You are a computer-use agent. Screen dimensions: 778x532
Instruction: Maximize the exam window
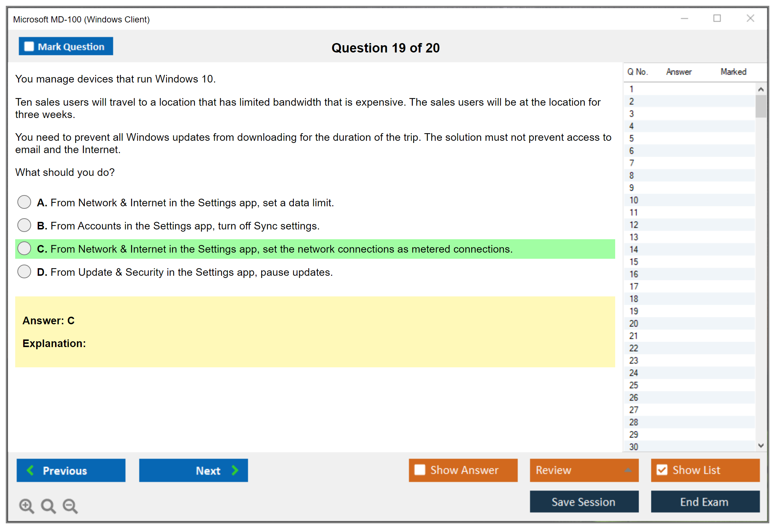pyautogui.click(x=717, y=18)
